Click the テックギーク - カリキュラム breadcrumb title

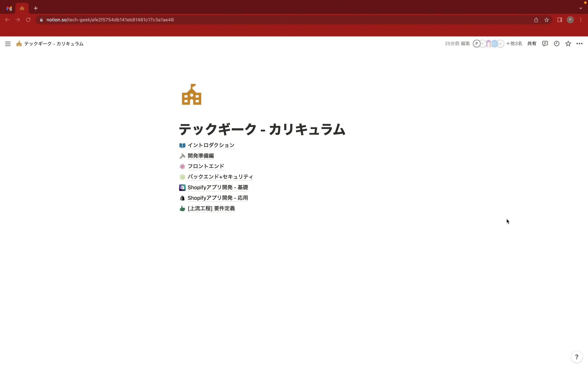pyautogui.click(x=54, y=44)
